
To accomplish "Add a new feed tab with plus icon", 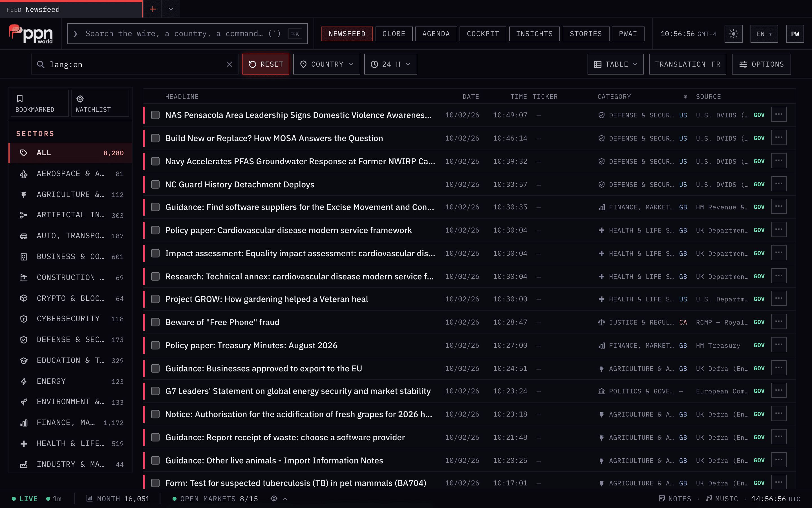I will 153,9.
